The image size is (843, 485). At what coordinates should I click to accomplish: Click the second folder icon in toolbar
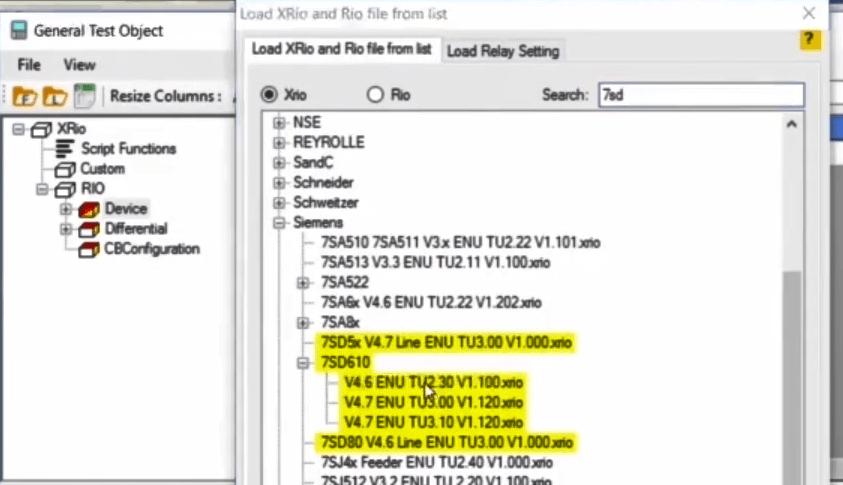(55, 96)
